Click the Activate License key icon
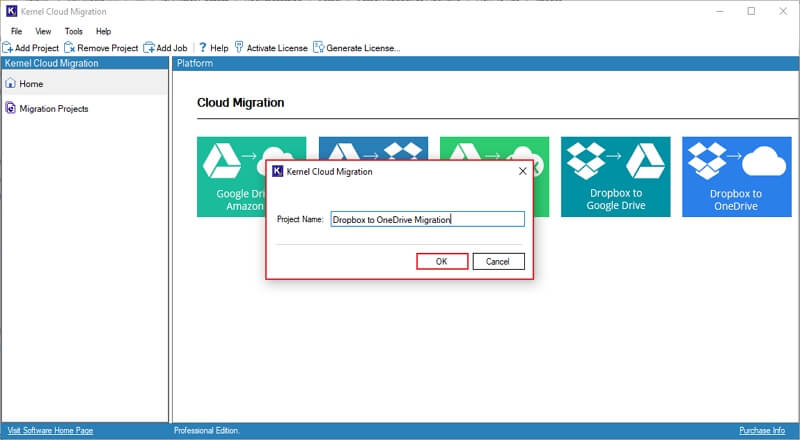The width and height of the screenshot is (800, 440). pyautogui.click(x=239, y=47)
